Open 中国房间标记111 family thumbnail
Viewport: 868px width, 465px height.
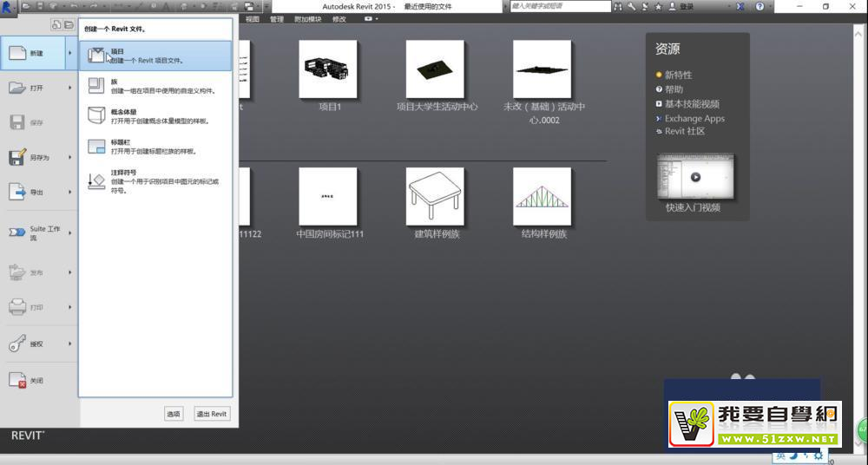328,197
